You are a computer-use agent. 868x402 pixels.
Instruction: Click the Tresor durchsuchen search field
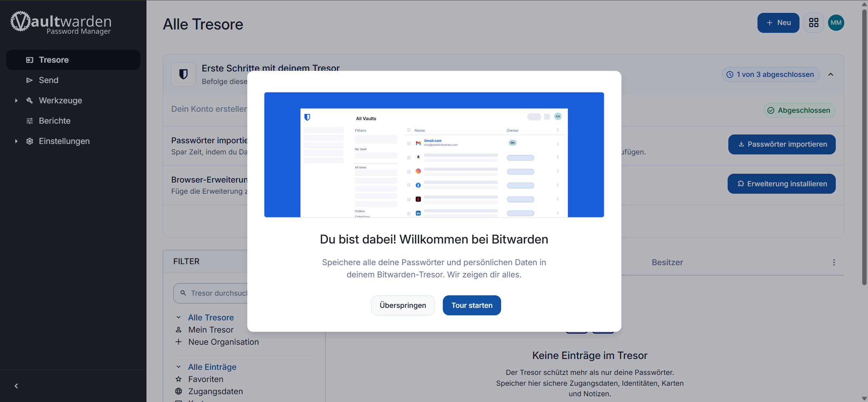pyautogui.click(x=210, y=293)
